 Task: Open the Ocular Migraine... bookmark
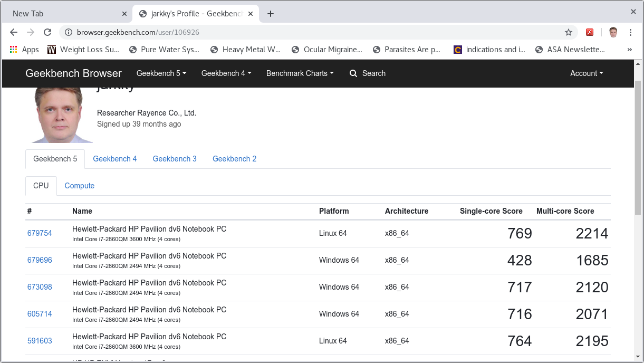pyautogui.click(x=327, y=50)
